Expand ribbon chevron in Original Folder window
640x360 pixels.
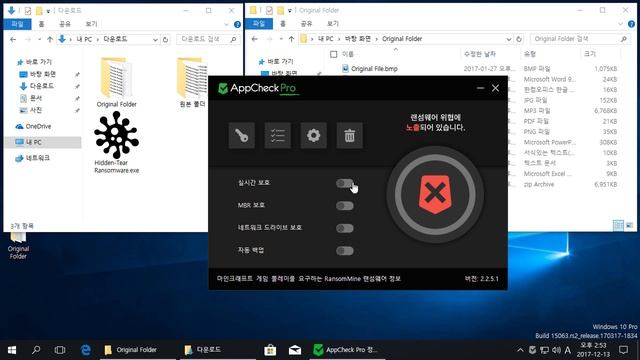pos(621,24)
